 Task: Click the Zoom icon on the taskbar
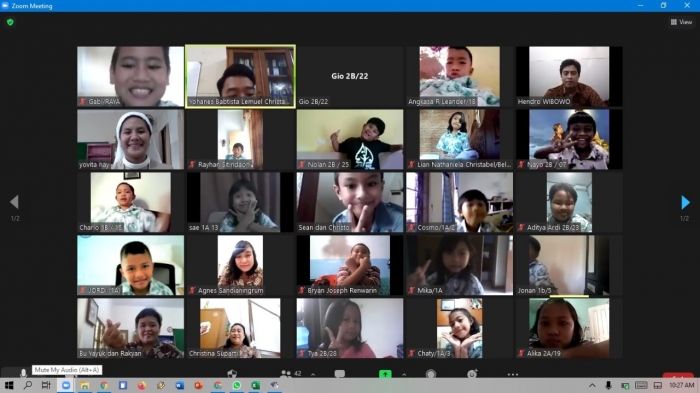pos(66,385)
